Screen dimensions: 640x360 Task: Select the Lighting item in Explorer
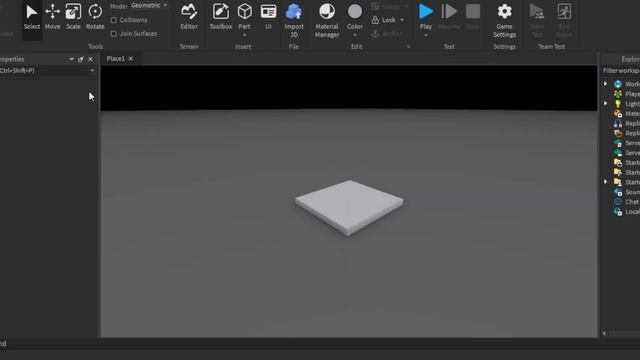point(627,104)
